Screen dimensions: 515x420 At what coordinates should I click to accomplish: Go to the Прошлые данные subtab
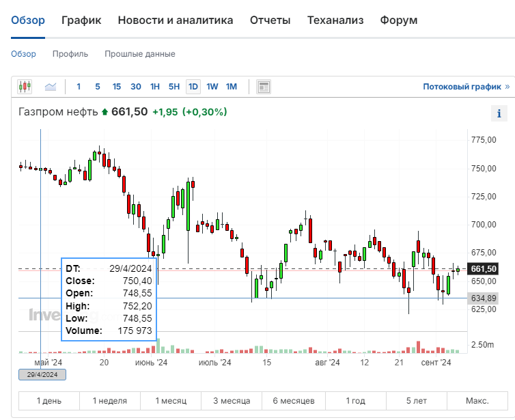(140, 54)
